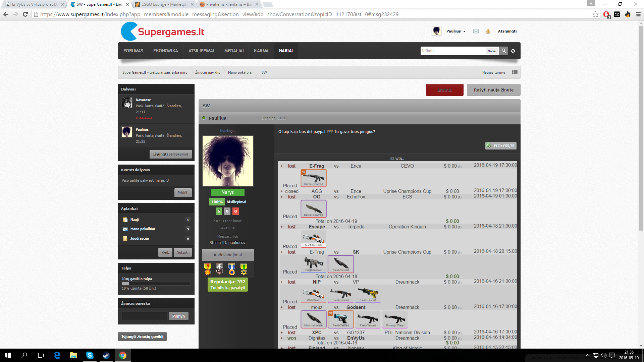Click the Pridėti button
The image size is (644, 362).
coord(183,193)
